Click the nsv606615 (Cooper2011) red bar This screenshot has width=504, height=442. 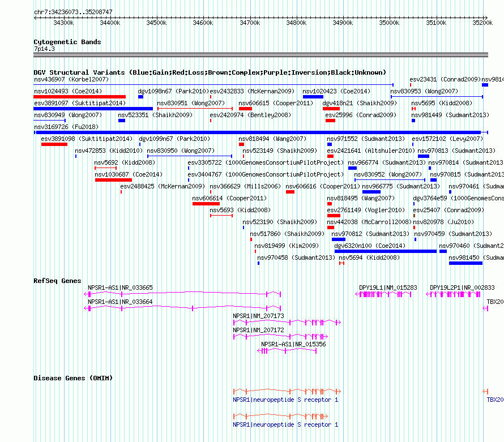pyautogui.click(x=246, y=109)
